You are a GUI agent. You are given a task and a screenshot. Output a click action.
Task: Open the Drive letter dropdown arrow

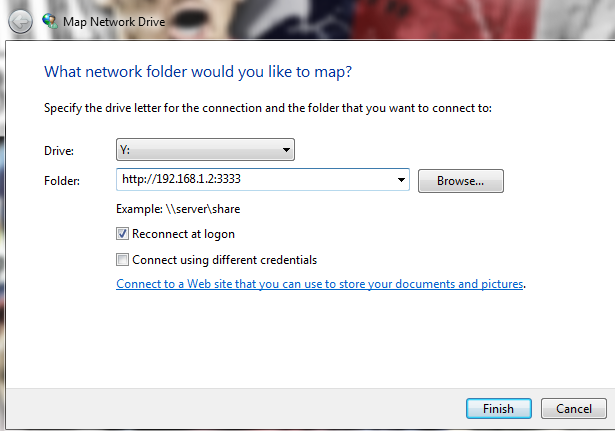[287, 151]
